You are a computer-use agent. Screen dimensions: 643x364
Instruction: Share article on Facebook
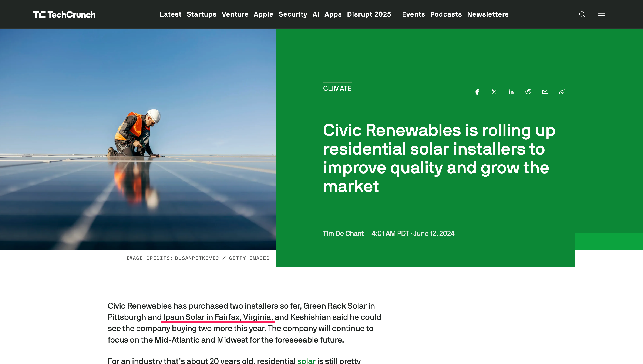(477, 92)
